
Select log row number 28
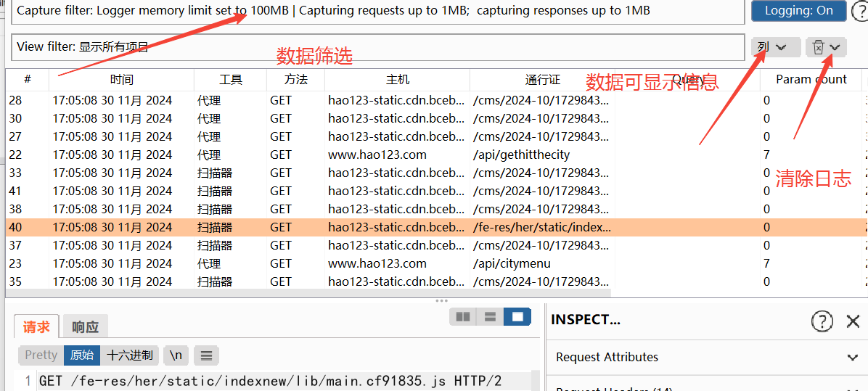tap(436, 101)
